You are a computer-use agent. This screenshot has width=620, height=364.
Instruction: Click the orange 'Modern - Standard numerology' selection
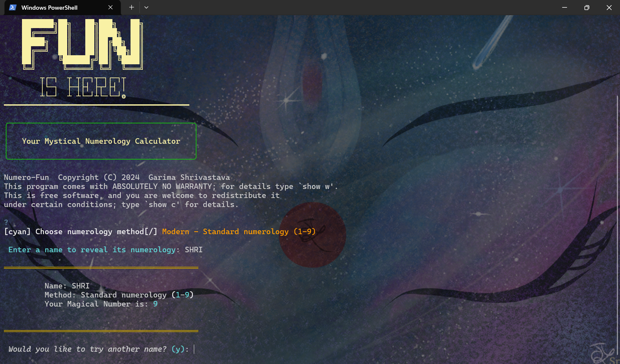[238, 232]
